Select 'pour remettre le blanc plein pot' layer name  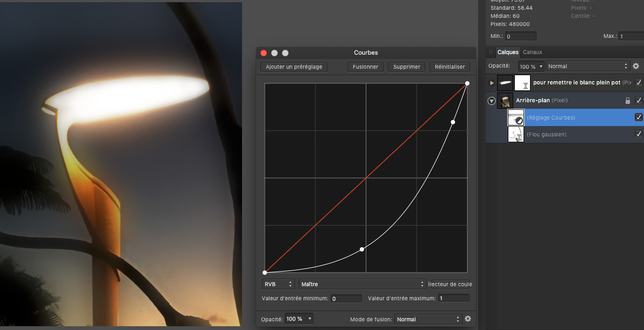576,83
